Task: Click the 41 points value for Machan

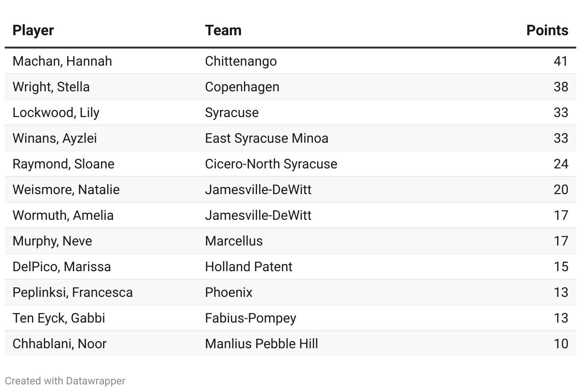Action: click(561, 61)
